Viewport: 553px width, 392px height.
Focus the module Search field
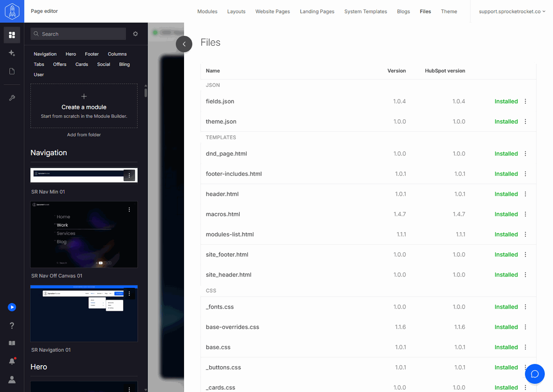pos(78,34)
